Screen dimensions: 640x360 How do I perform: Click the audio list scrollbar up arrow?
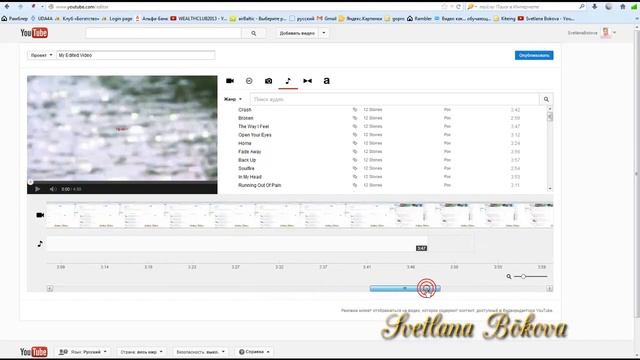tap(550, 109)
